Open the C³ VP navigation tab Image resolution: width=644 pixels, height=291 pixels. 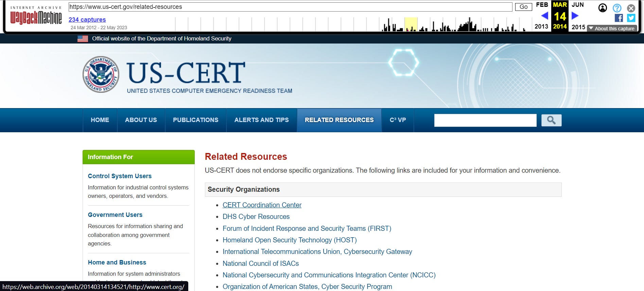(x=398, y=120)
